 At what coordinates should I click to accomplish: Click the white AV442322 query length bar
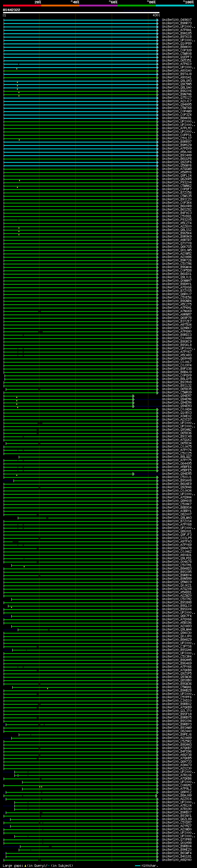[81, 13]
